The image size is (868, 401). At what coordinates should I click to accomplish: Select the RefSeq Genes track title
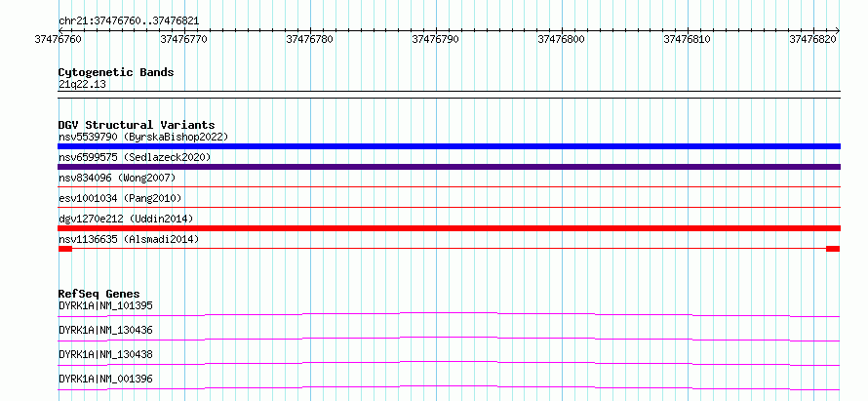pos(99,294)
